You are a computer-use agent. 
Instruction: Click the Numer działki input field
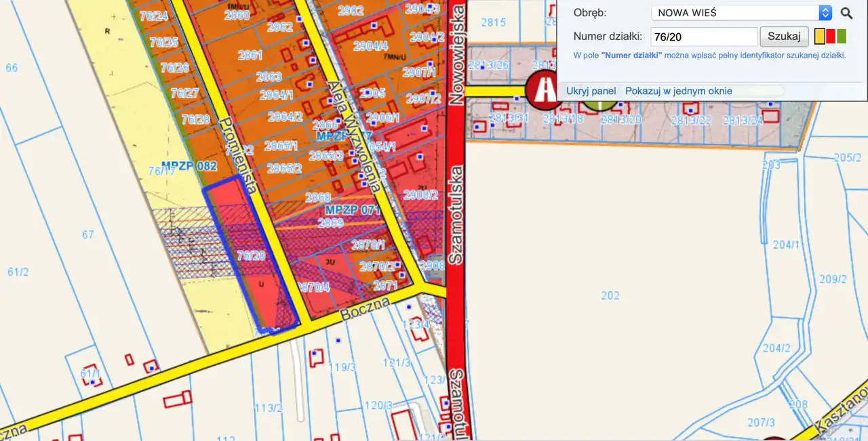703,37
